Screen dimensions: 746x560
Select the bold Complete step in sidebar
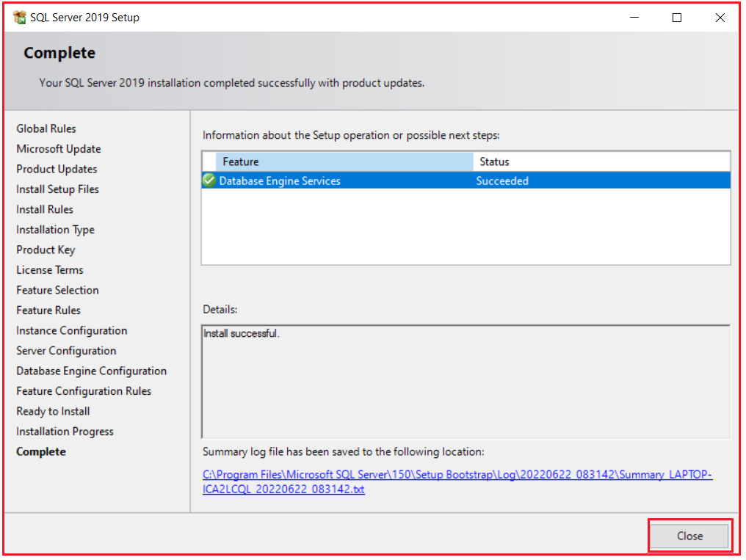[41, 451]
